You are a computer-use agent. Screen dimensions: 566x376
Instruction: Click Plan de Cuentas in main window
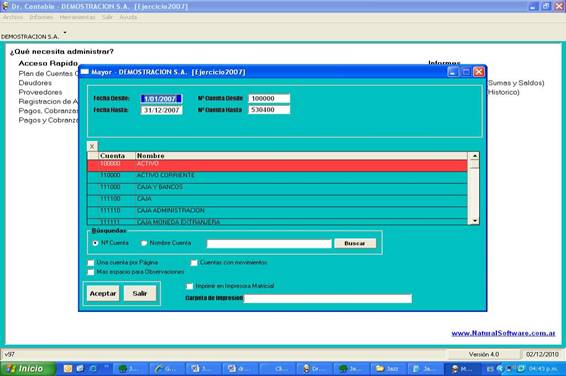point(48,73)
